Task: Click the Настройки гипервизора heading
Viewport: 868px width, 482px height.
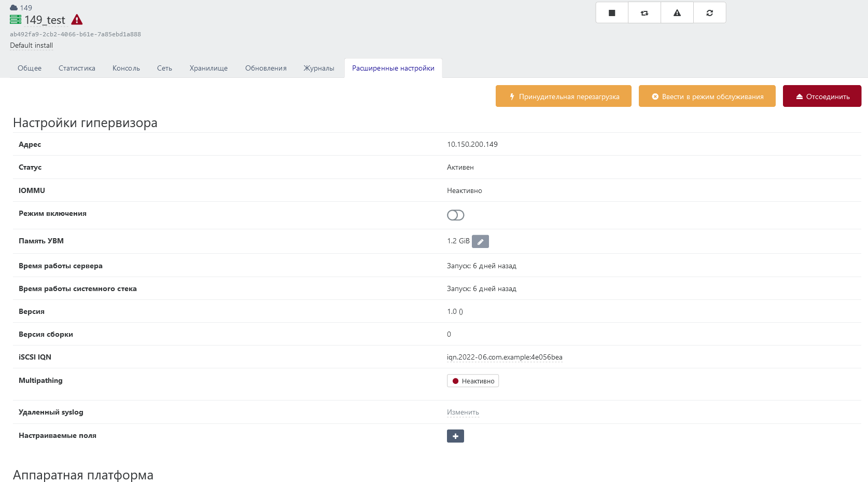Action: click(x=85, y=123)
